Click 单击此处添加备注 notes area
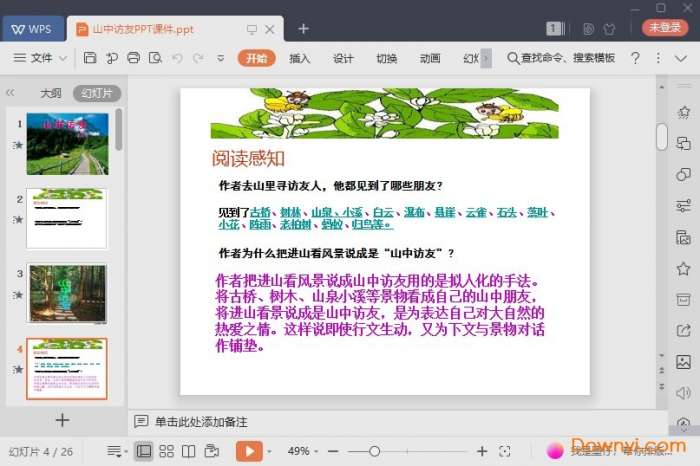Screen dimensions: 700x466 201,422
